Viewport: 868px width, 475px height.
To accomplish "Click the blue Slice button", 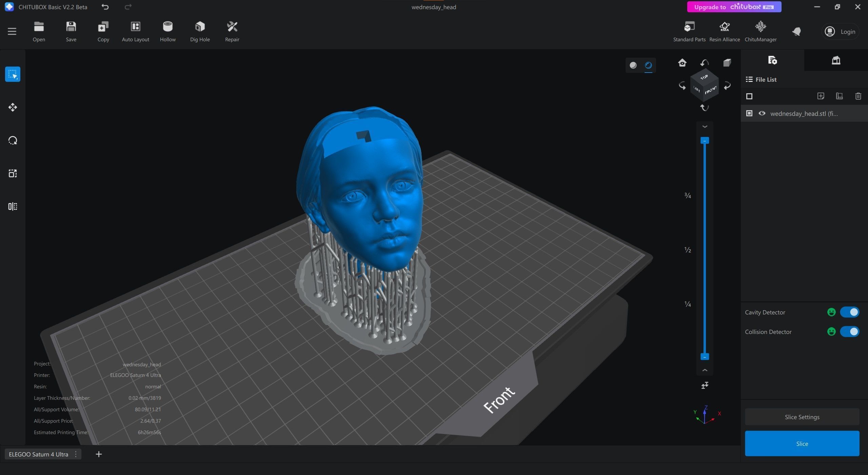I will [802, 443].
